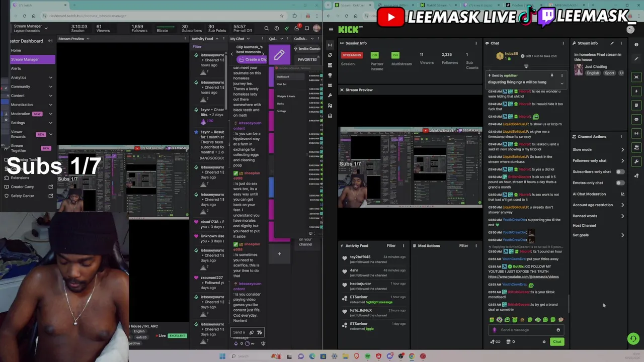The width and height of the screenshot is (644, 362).
Task: Click the Kick logo
Action: 348,30
